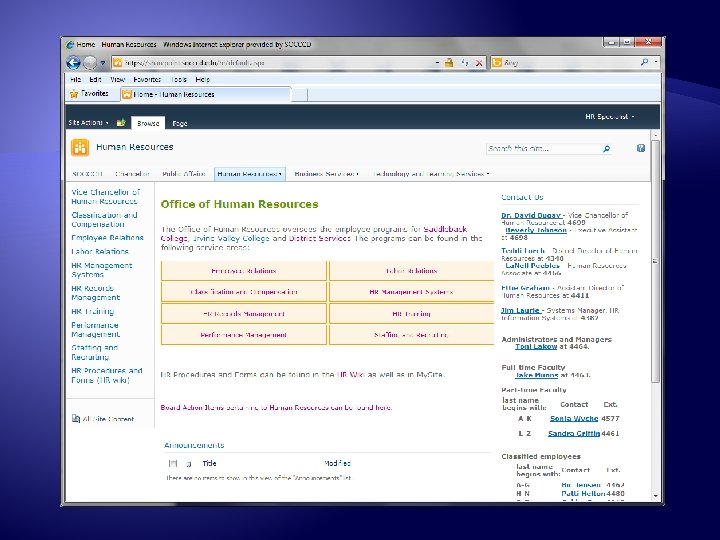Open Staffing and Recruiting sidebar link
The image size is (720, 540).
(x=95, y=352)
